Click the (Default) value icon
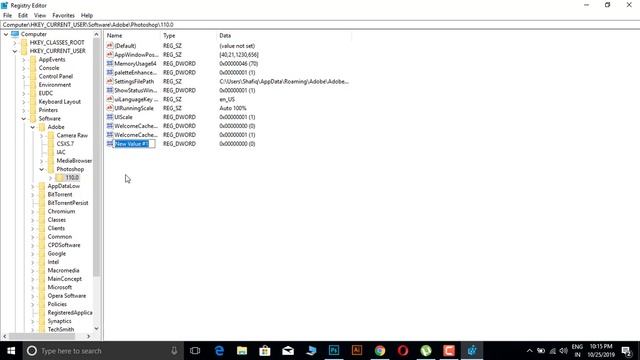640x360 pixels. [x=110, y=46]
